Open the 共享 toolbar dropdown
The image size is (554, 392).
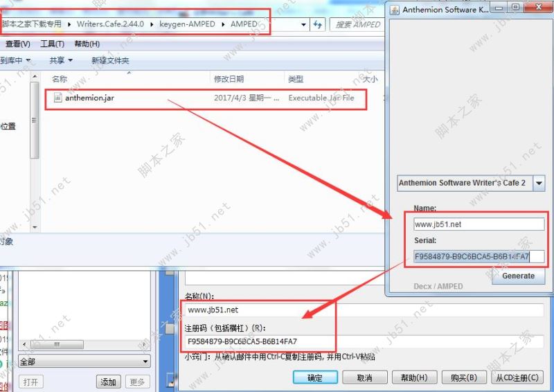(x=61, y=60)
